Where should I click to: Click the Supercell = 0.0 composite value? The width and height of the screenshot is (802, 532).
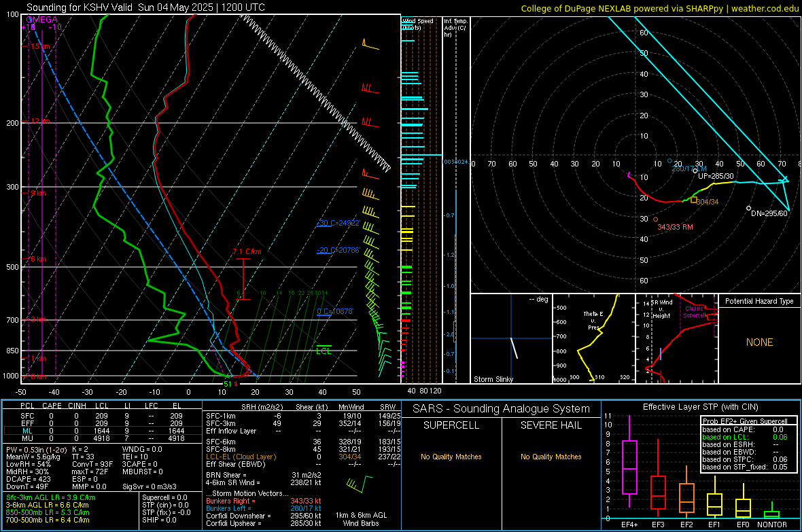point(164,497)
